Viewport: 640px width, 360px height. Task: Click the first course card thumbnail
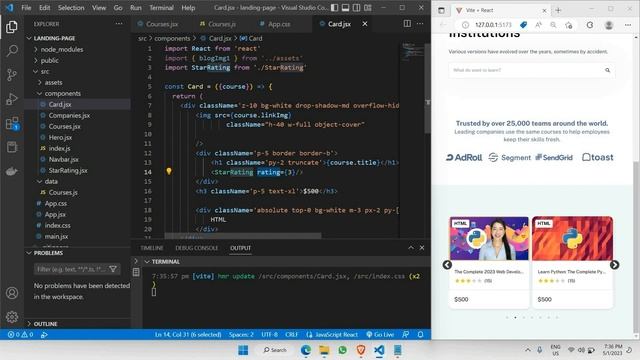click(x=489, y=238)
